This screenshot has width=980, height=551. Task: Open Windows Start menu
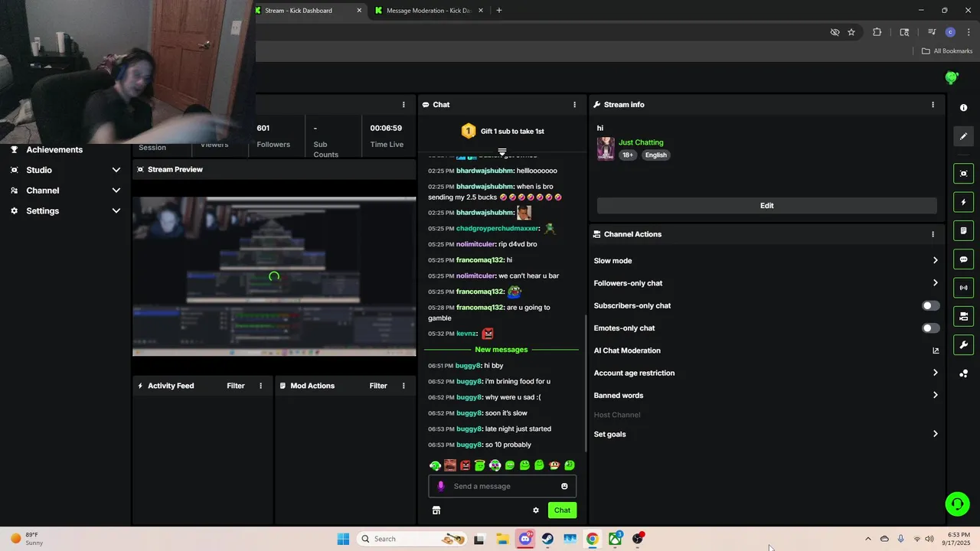click(x=343, y=539)
